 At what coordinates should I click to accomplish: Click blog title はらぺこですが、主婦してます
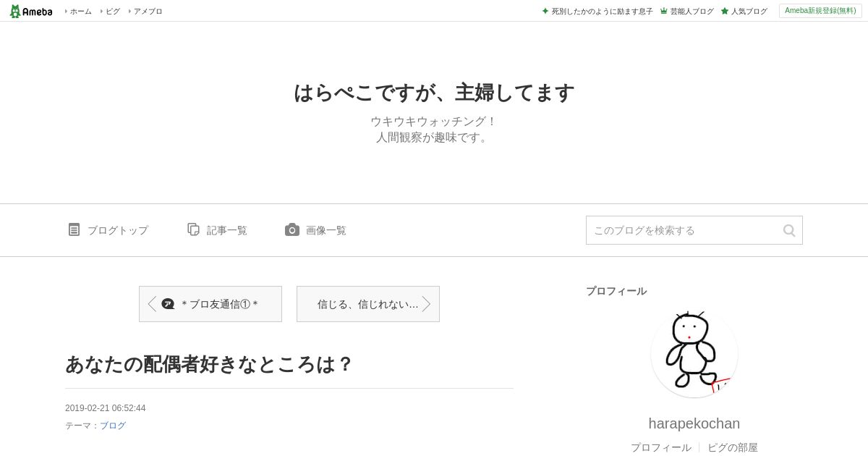(x=434, y=93)
